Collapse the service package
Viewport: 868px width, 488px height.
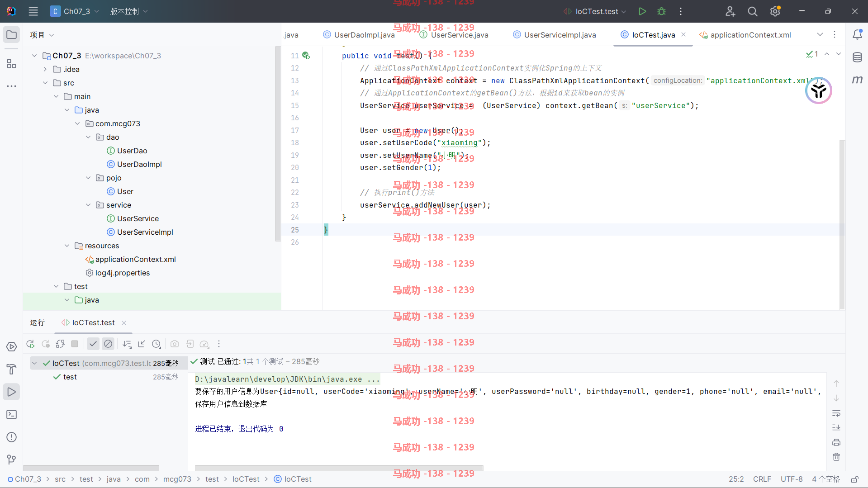pos(88,205)
